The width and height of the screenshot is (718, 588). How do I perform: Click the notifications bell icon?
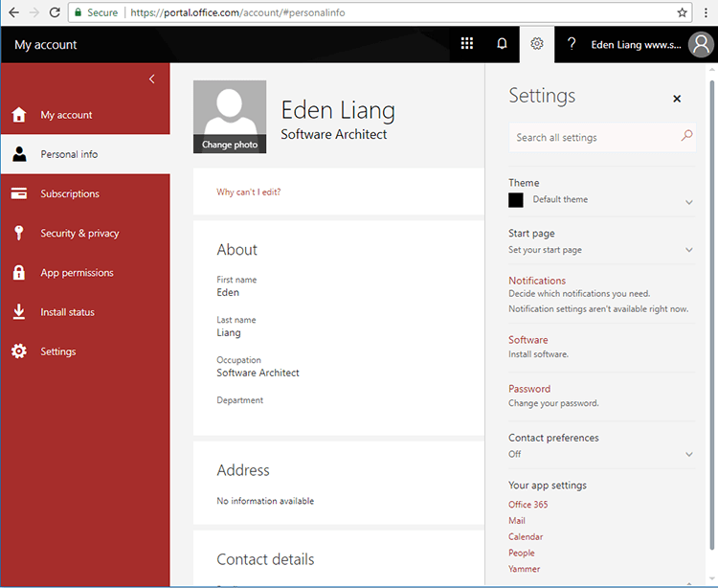[x=502, y=44]
